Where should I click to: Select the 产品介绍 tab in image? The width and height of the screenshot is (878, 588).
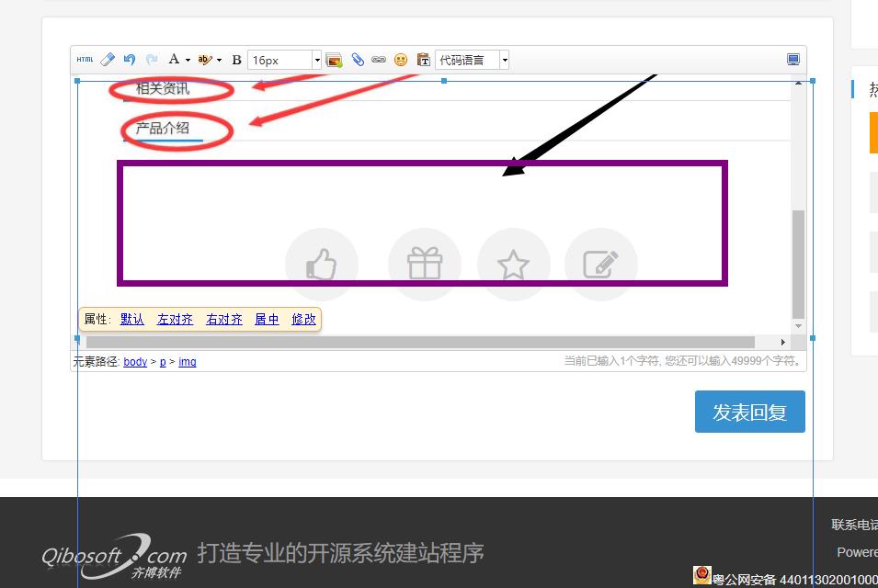tap(163, 129)
